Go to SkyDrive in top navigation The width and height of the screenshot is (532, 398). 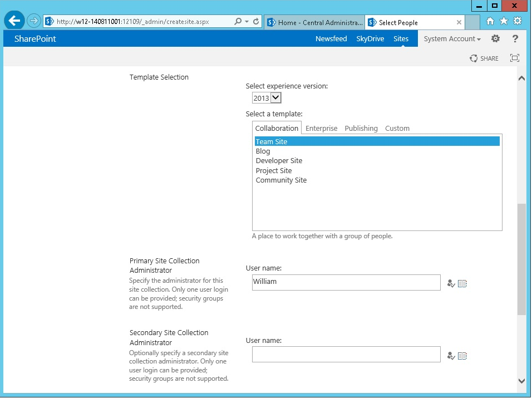[370, 39]
